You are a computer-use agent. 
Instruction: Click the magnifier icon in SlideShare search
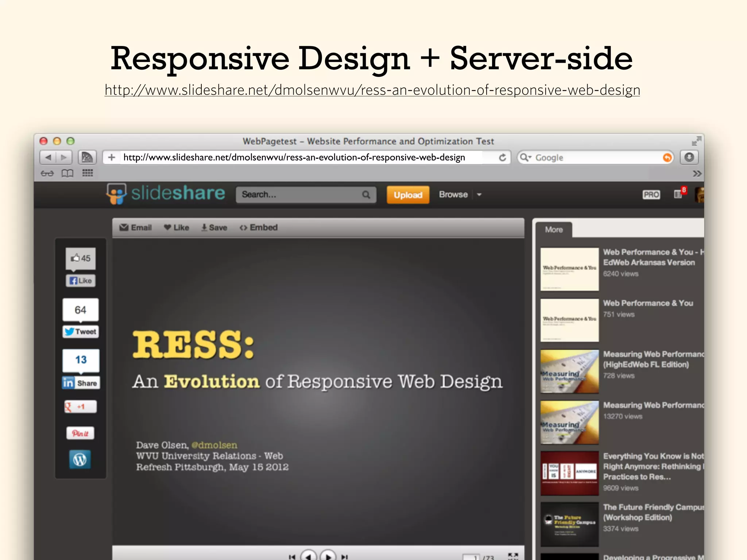click(366, 195)
